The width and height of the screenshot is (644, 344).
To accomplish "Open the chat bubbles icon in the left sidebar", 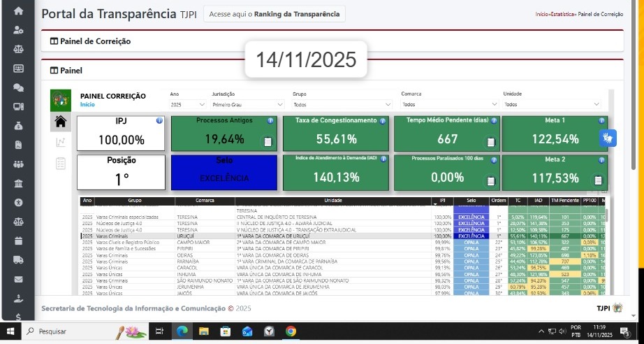I will [18, 87].
